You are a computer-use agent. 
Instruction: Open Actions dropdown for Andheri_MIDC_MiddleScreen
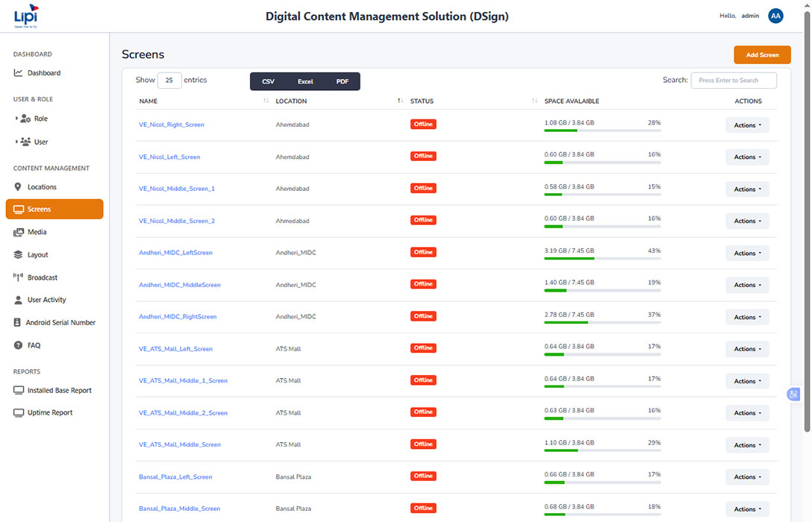click(x=747, y=285)
